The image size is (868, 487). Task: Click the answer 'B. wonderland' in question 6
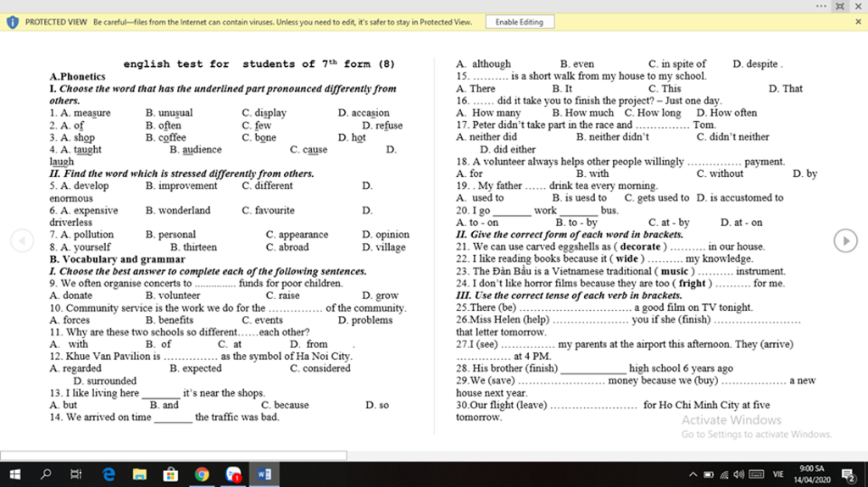[x=178, y=210]
